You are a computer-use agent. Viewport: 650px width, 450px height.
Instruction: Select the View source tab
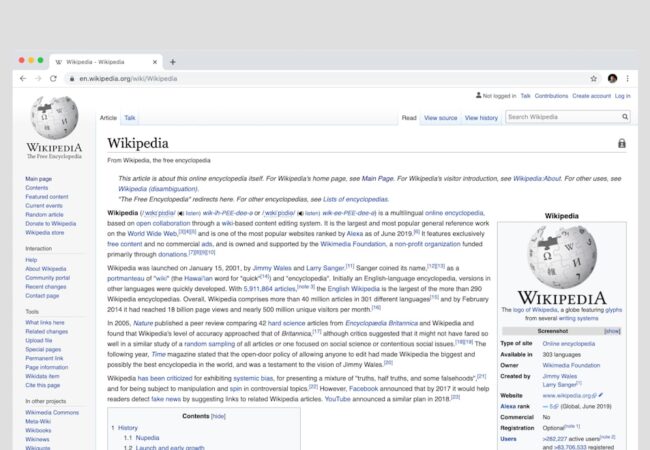point(440,118)
